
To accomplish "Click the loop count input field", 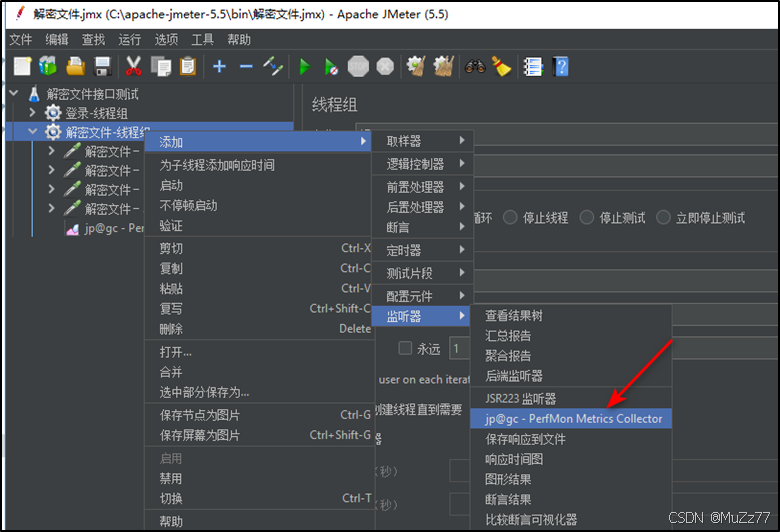I will (460, 348).
